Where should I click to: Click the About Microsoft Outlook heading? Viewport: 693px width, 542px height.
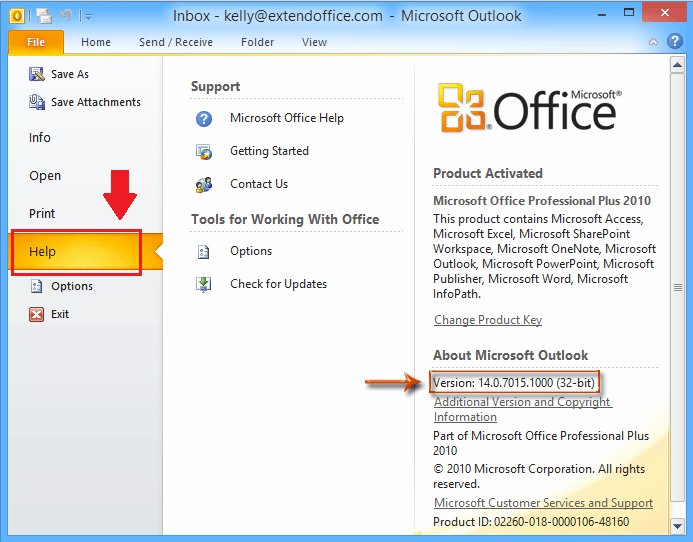point(510,355)
